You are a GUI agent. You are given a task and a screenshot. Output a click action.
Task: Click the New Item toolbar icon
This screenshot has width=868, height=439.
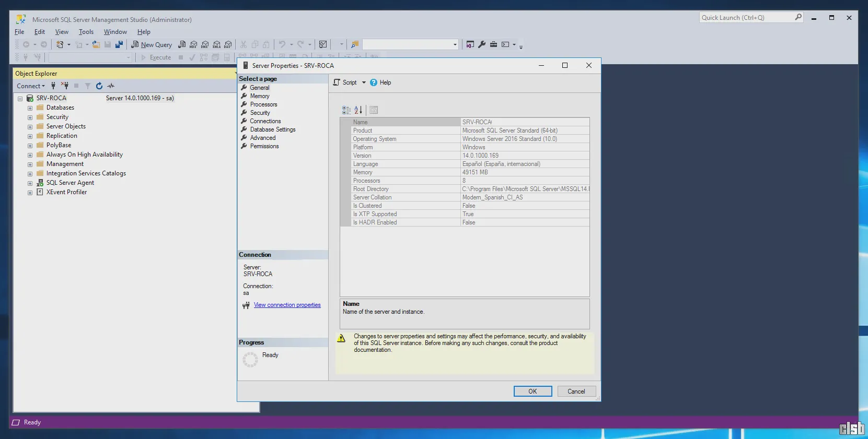(60, 44)
